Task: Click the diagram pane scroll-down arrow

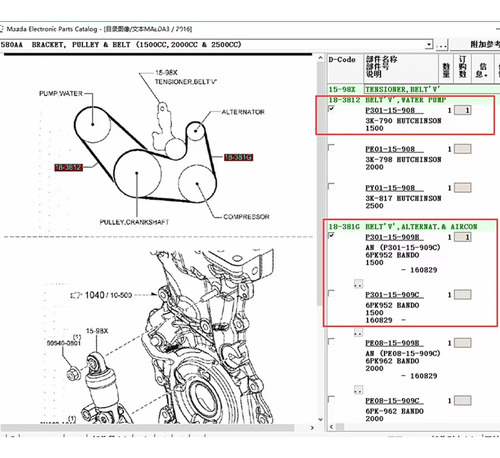Action: coord(320,419)
